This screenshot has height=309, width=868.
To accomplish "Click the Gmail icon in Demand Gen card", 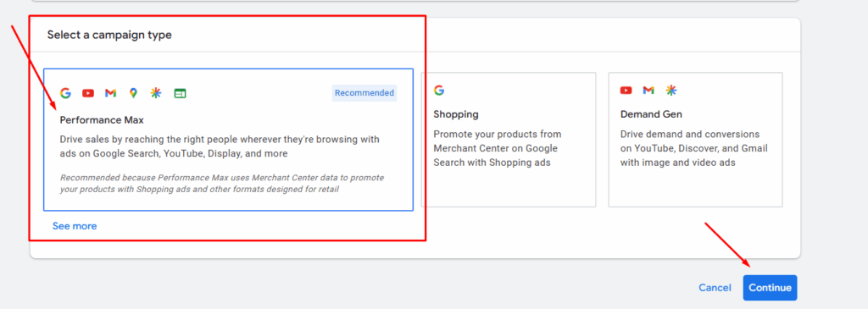I will click(648, 90).
